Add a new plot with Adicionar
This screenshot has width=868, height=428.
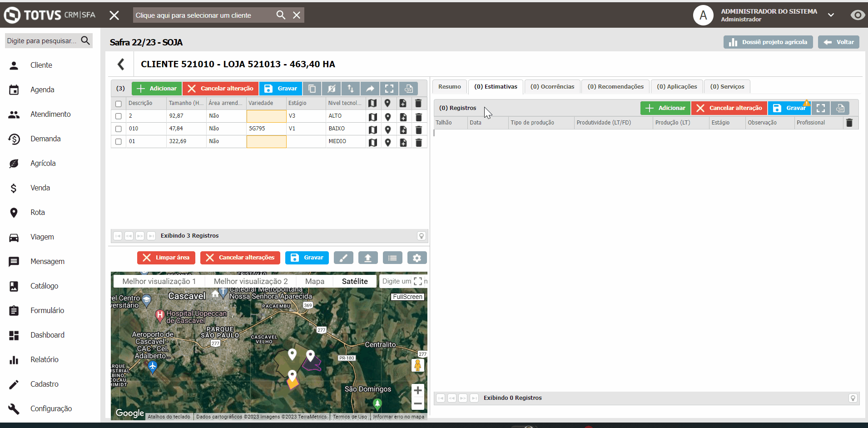coord(157,89)
